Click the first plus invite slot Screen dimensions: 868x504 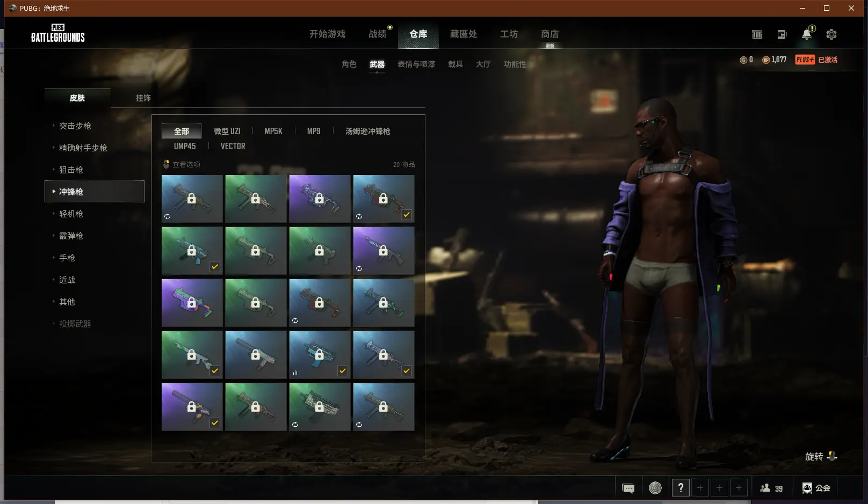700,488
